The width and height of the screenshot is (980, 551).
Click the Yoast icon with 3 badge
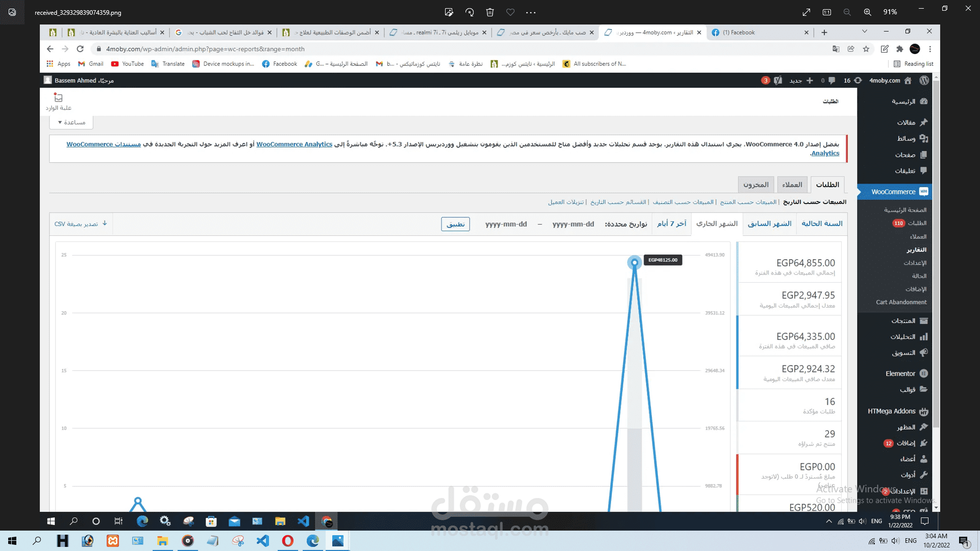(772, 81)
